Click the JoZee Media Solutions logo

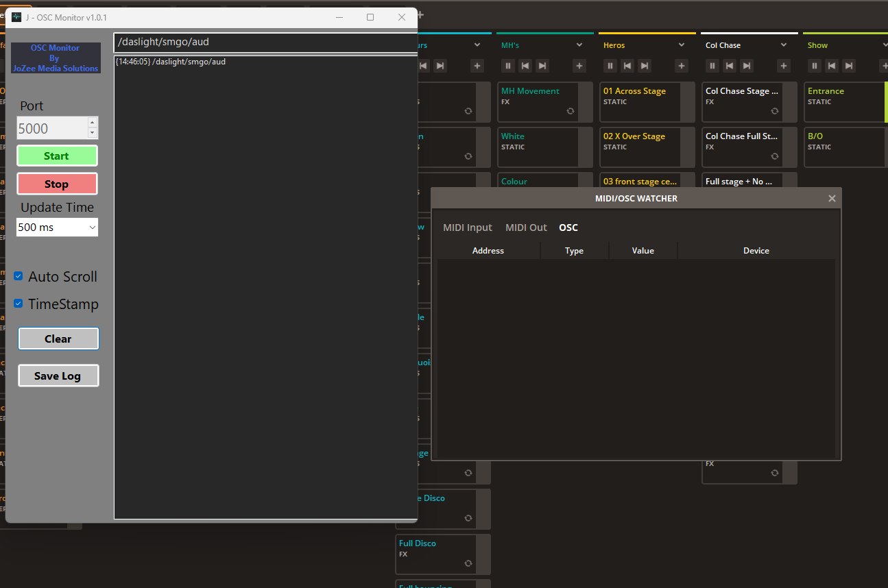pyautogui.click(x=56, y=58)
